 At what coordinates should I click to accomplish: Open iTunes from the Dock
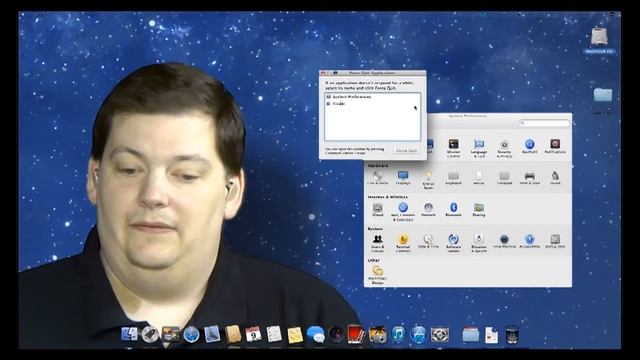coord(398,334)
